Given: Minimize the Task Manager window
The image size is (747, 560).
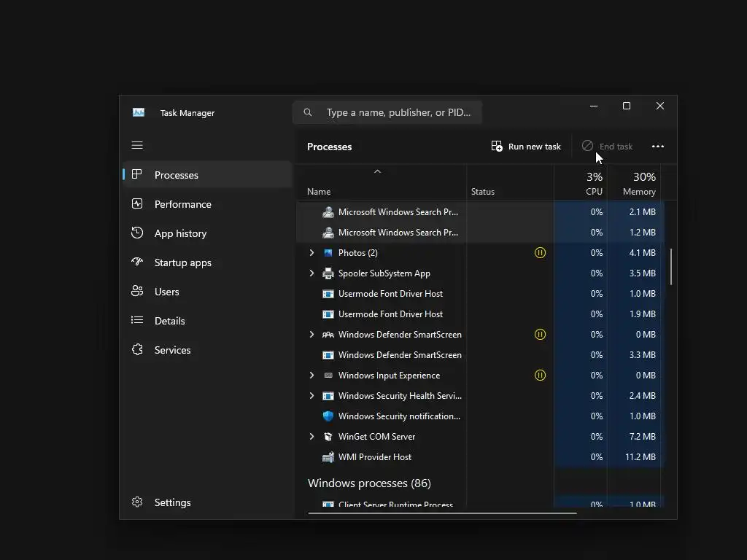Looking at the screenshot, I should click(594, 106).
